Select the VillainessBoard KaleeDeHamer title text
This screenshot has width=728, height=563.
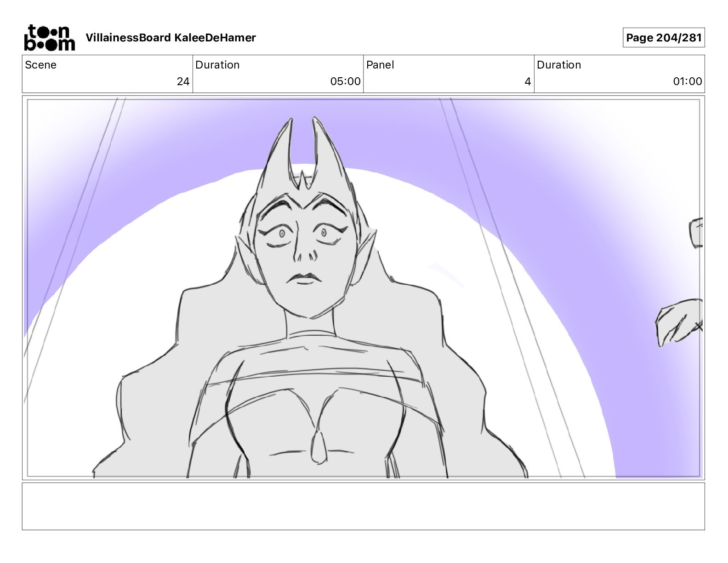[x=171, y=38]
